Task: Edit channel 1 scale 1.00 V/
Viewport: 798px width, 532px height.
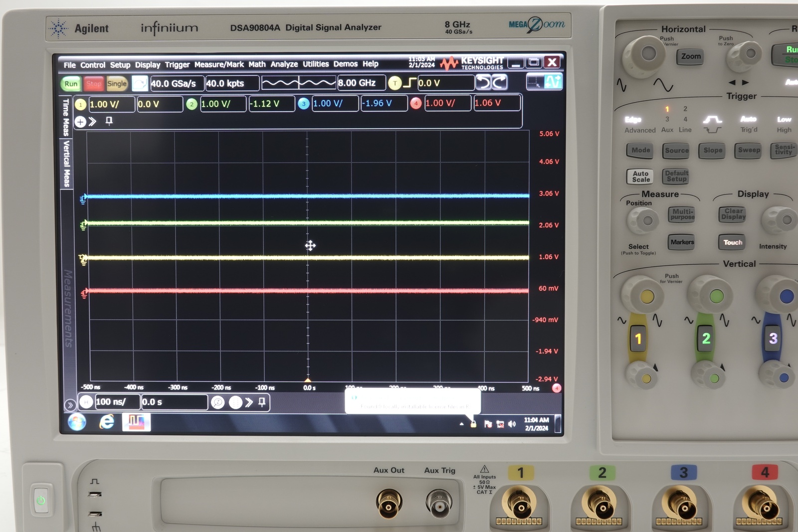Action: tap(111, 104)
